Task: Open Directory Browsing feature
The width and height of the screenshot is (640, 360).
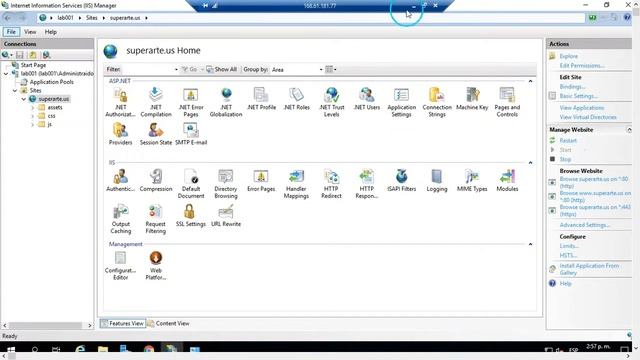Action: pos(226,184)
